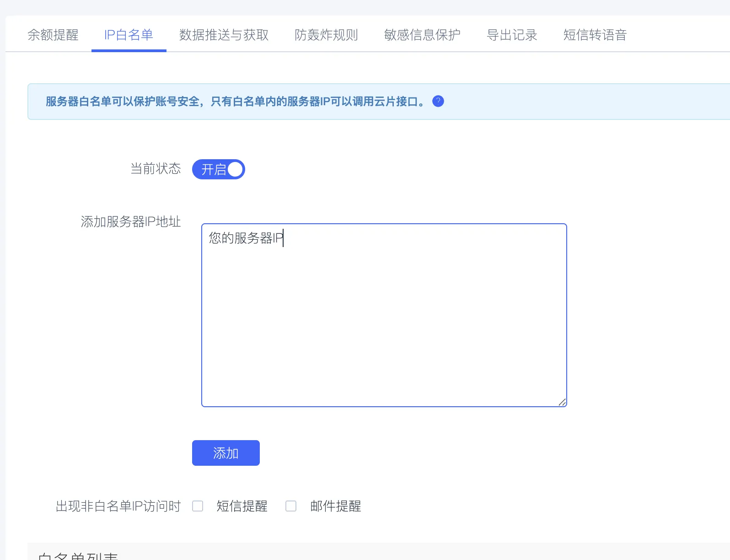Viewport: 730px width, 560px height.
Task: Open the 导出记录 tab
Action: coord(512,35)
